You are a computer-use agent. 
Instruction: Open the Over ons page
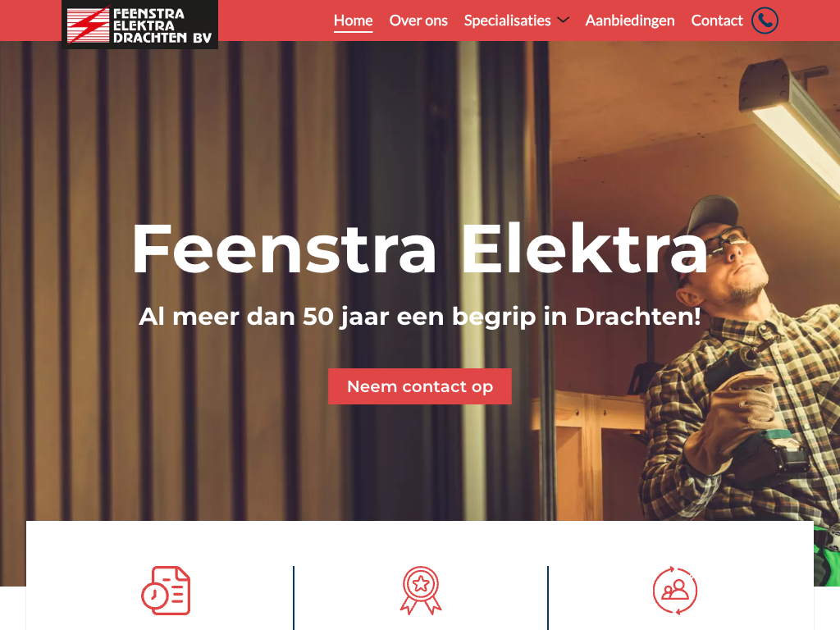pos(418,21)
